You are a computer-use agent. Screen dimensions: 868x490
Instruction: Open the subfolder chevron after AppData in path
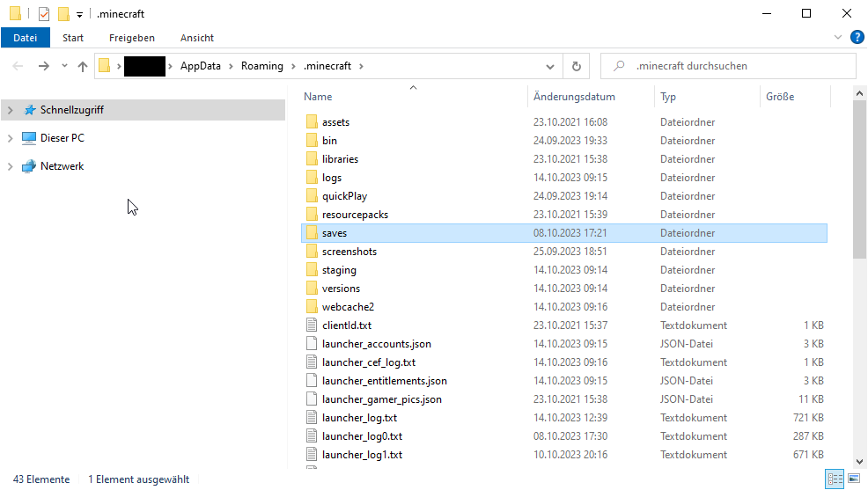coord(232,66)
